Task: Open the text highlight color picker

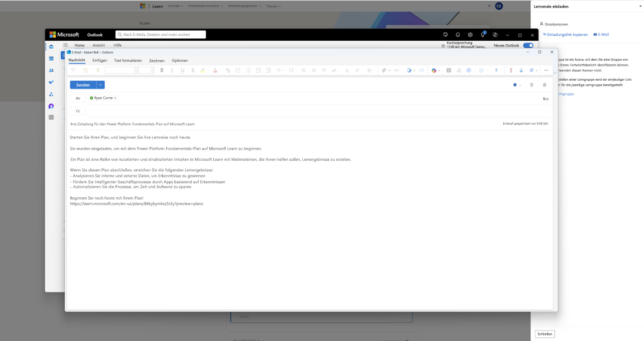Action: [203, 70]
